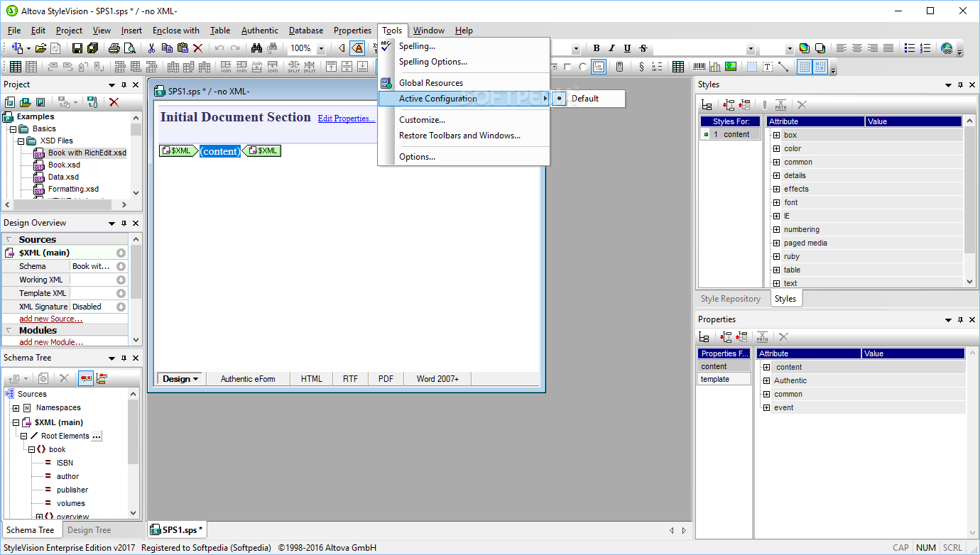Paste with clipboard icon
Screen dimensions: 980x555
tap(183, 48)
